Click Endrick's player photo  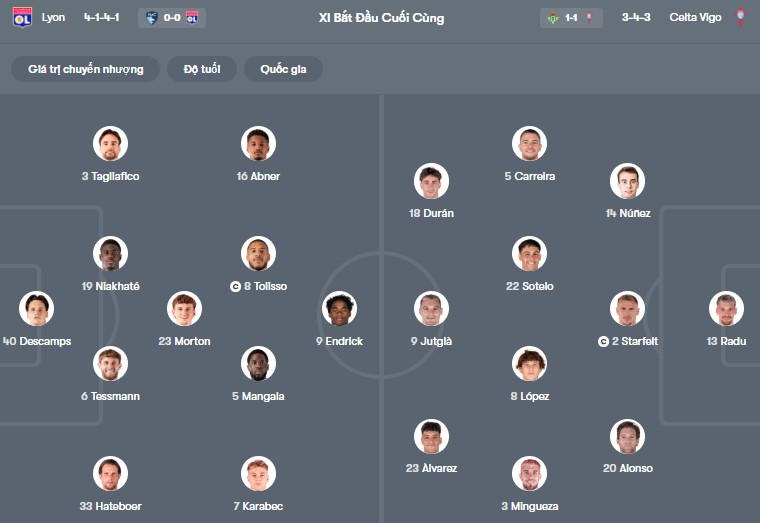tap(340, 309)
